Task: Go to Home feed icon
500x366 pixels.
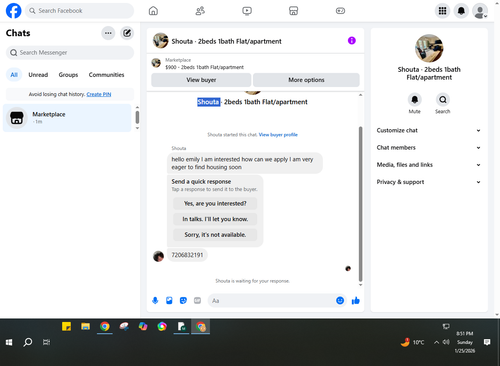Action: (x=153, y=11)
